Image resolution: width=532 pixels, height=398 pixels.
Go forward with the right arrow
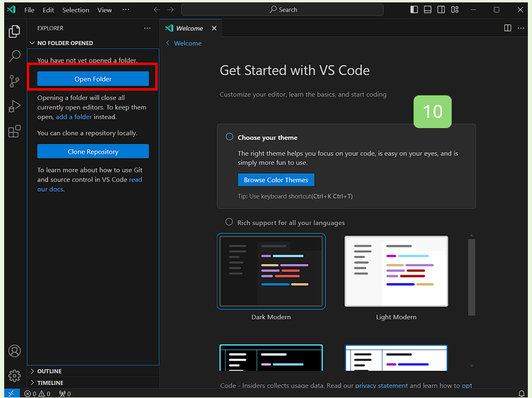170,10
